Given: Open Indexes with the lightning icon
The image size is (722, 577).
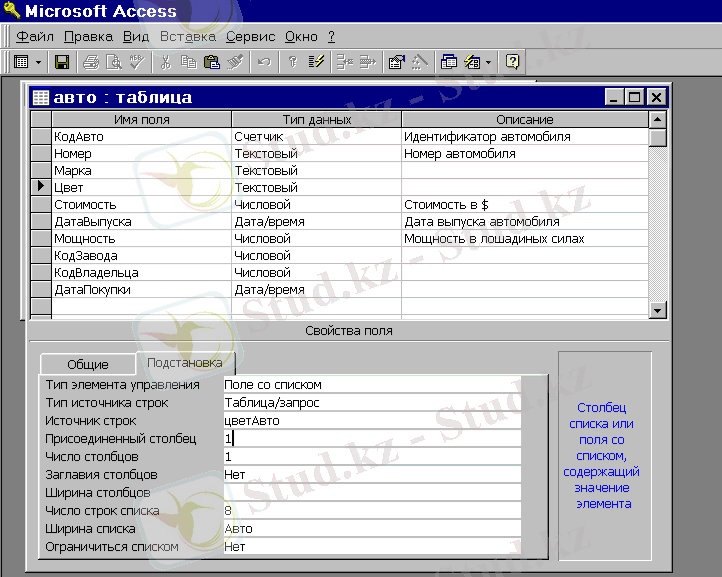Looking at the screenshot, I should 317,62.
